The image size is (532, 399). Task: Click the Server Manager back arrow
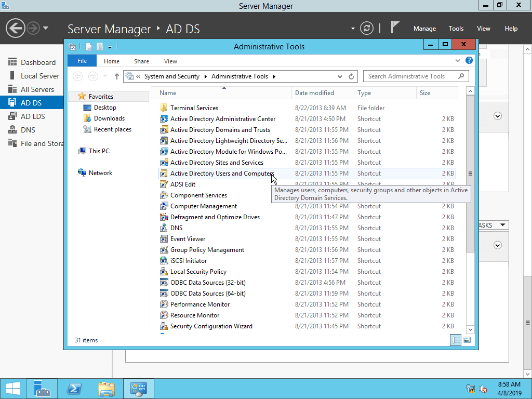click(15, 28)
